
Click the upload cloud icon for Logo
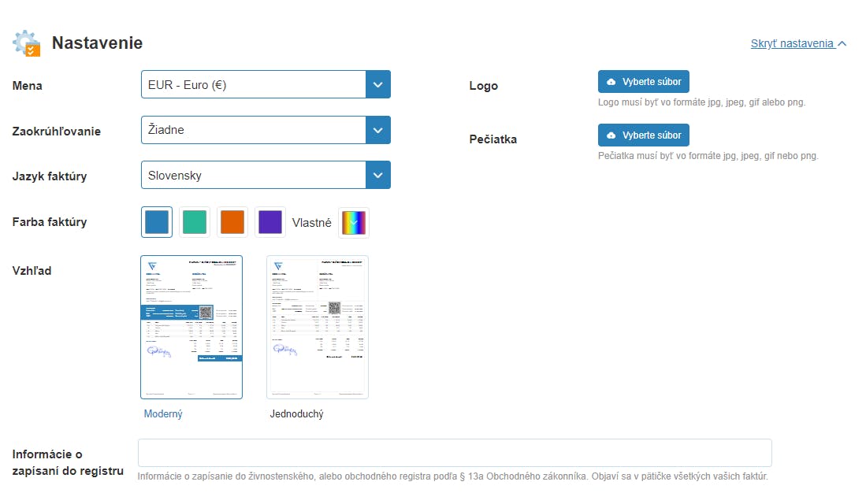coord(611,82)
